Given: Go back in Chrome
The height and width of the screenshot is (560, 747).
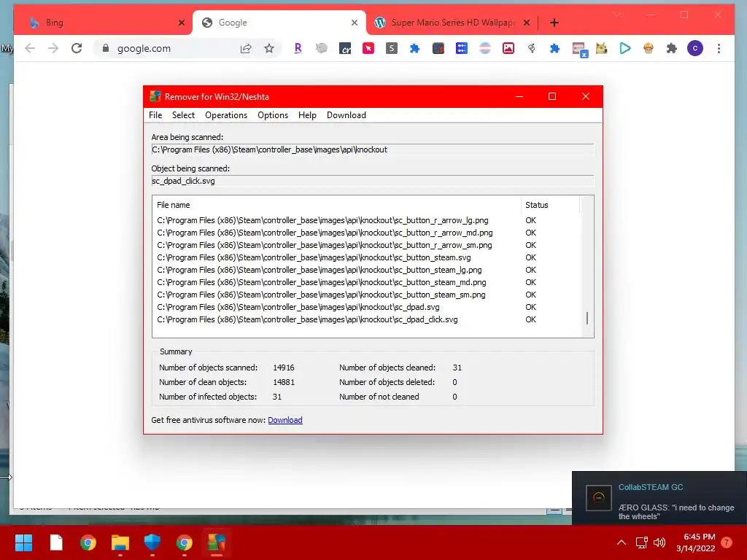Looking at the screenshot, I should (x=30, y=48).
